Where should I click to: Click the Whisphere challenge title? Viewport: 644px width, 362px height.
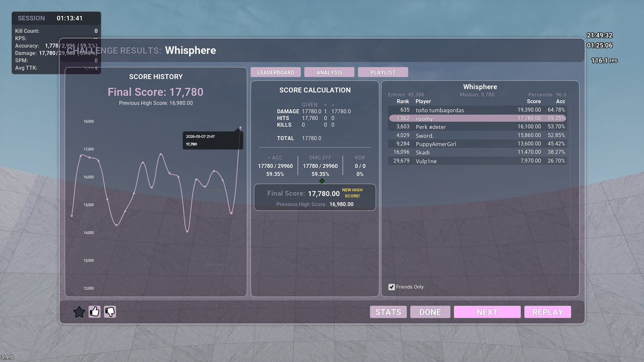pos(191,50)
